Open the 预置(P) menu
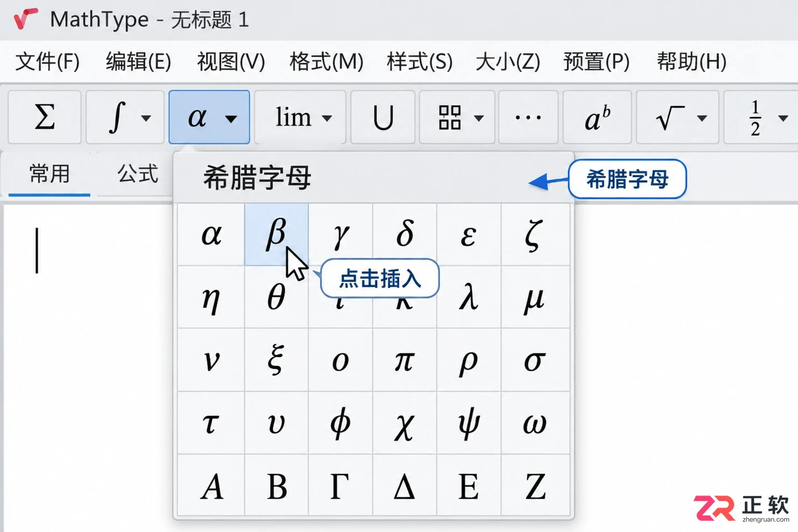This screenshot has height=532, width=798. click(x=596, y=62)
